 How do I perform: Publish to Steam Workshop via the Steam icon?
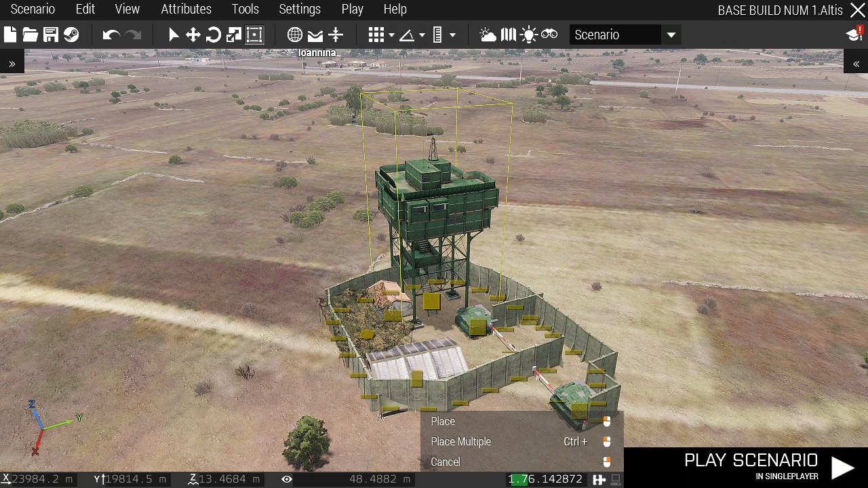click(71, 35)
